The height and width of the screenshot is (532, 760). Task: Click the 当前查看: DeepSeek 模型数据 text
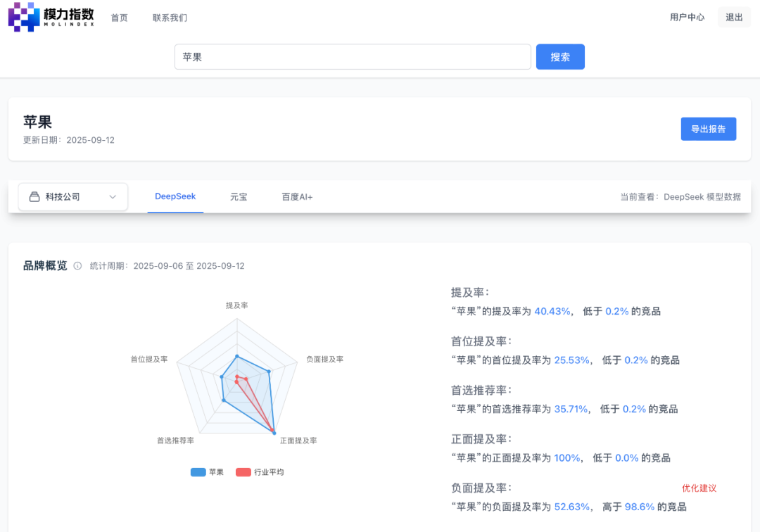point(680,197)
